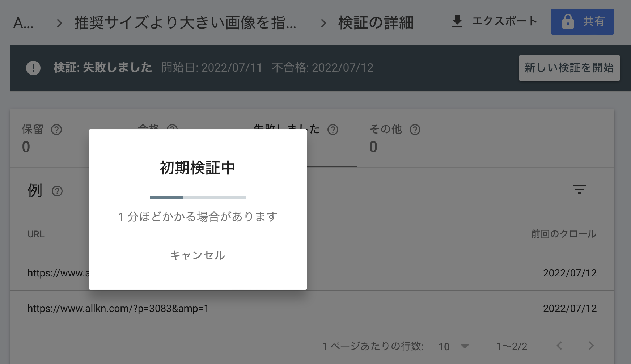This screenshot has height=364, width=631.
Task: Open the help icon next to 失敗しました
Action: click(x=333, y=130)
